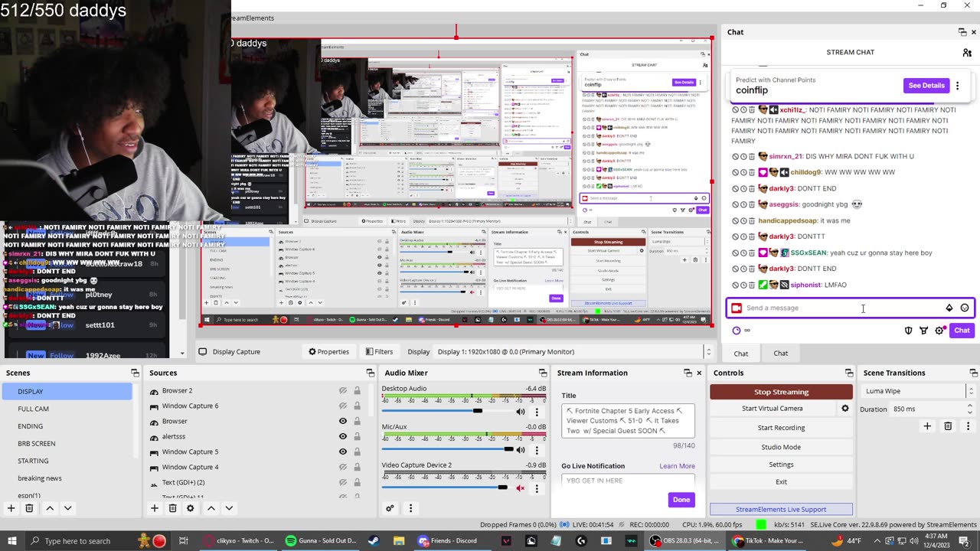Hide the Browser source
Image resolution: width=980 pixels, height=551 pixels.
(x=343, y=421)
